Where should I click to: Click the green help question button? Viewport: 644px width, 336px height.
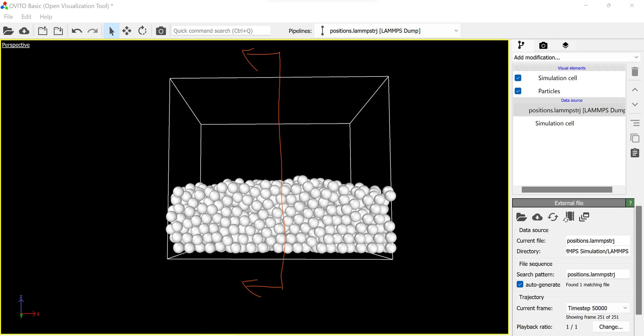pos(630,203)
